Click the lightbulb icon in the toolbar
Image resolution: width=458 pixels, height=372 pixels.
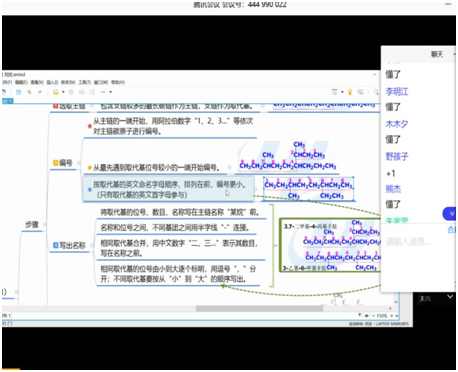[x=350, y=92]
